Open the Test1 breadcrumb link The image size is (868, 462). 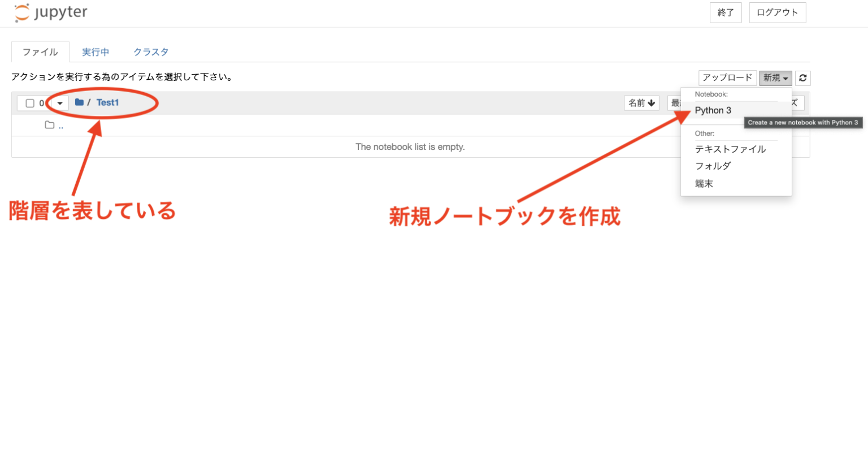tap(107, 102)
